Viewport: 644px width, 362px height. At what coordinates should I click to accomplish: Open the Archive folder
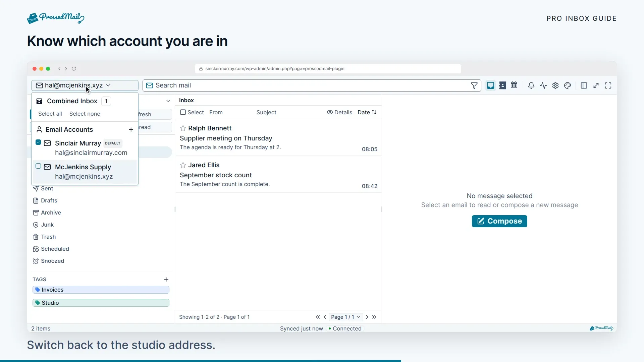click(47, 213)
